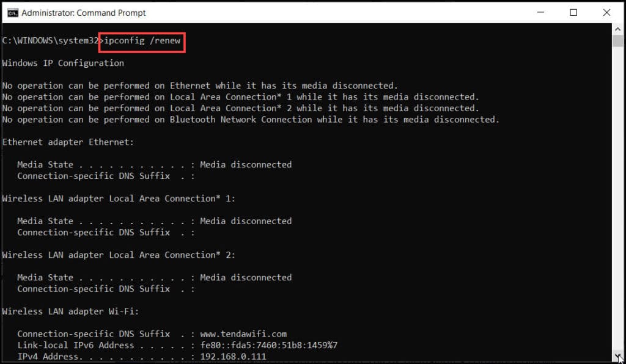Click the Command Prompt icon in title bar

click(x=12, y=12)
